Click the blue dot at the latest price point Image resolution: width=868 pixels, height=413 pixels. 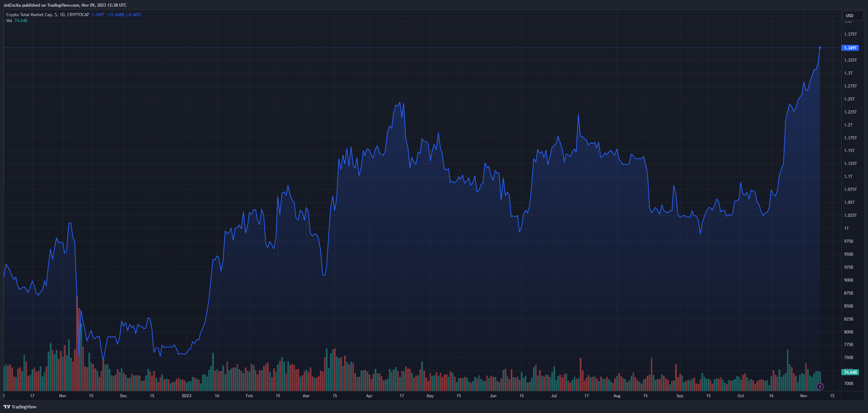[820, 48]
